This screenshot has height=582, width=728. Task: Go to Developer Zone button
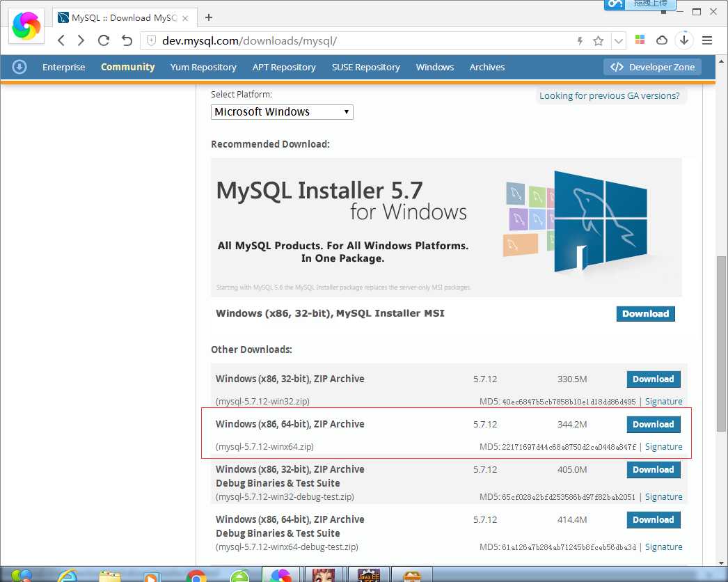652,67
